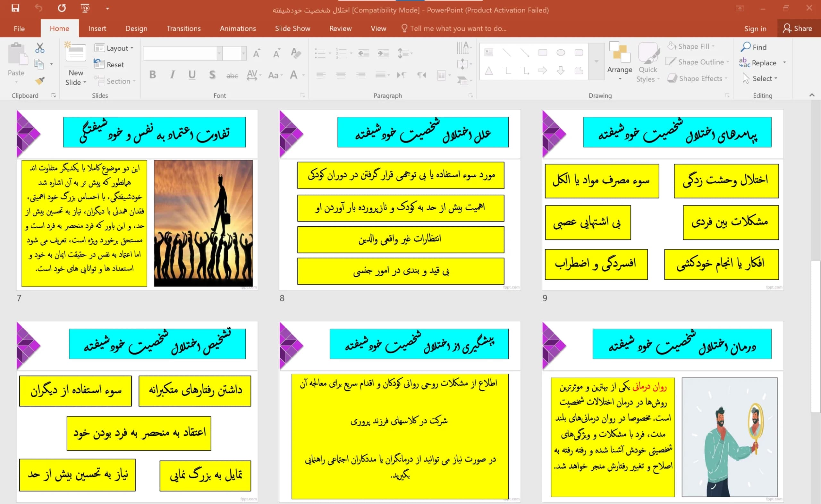Click the Clear All Formatting icon

pyautogui.click(x=296, y=53)
